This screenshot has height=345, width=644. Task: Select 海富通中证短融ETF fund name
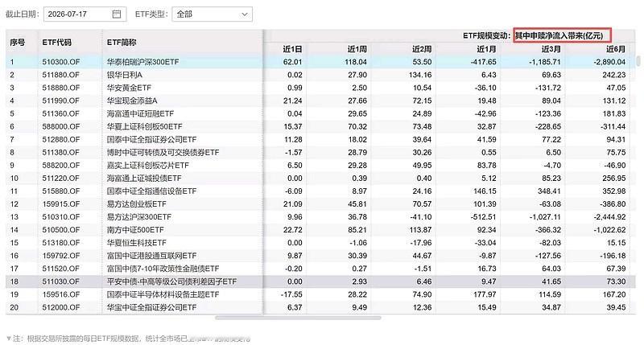pos(140,113)
